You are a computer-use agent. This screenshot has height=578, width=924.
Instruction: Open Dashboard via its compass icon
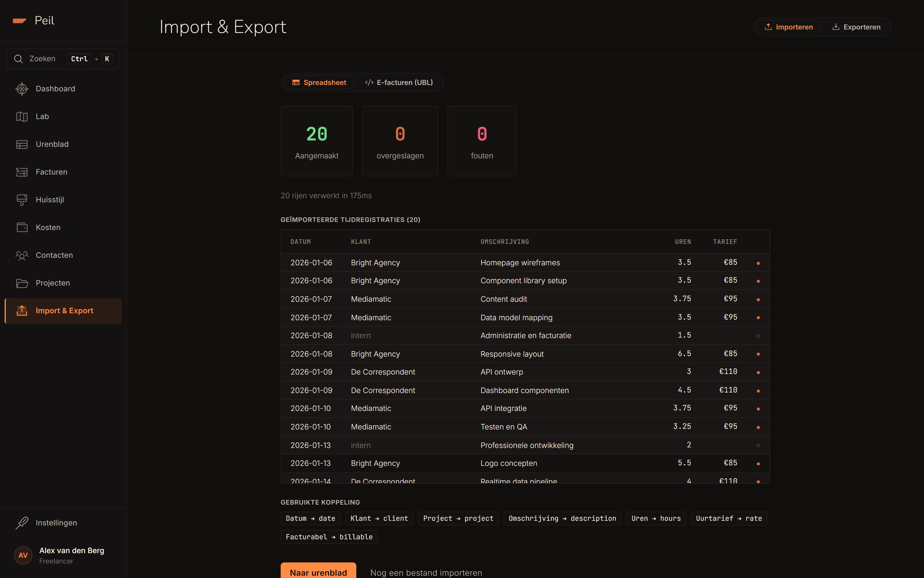tap(22, 89)
